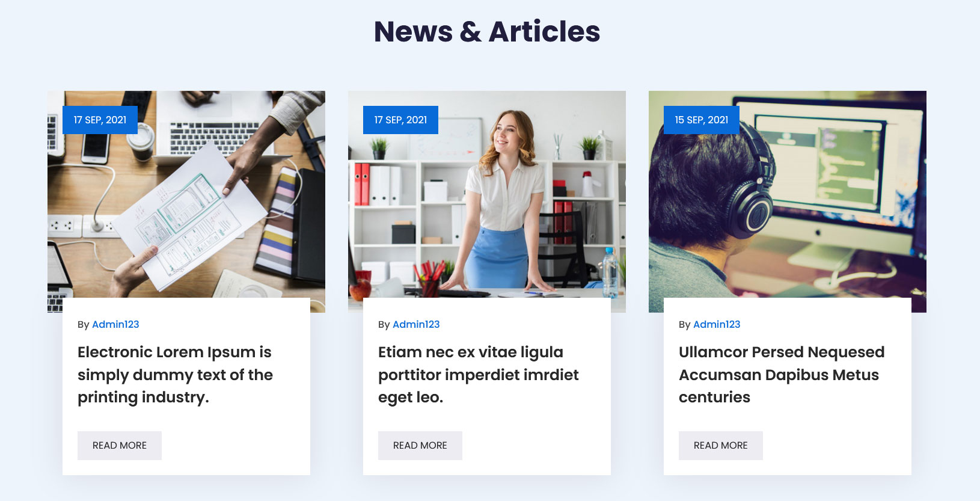The width and height of the screenshot is (980, 501).
Task: Select the word By in first card
Action: (83, 325)
